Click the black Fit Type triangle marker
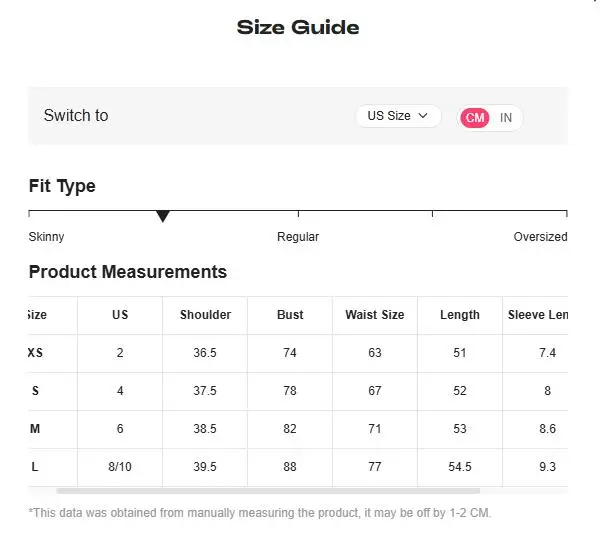This screenshot has height=533, width=600. point(163,216)
